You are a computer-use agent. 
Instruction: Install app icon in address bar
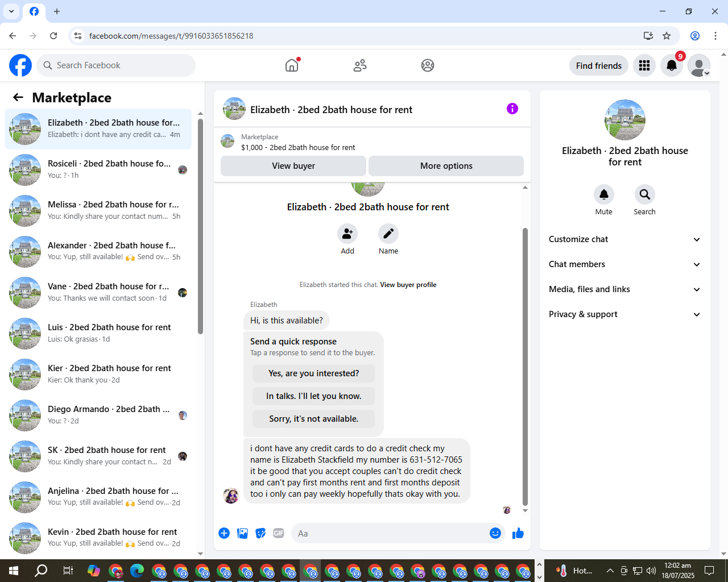pos(648,36)
